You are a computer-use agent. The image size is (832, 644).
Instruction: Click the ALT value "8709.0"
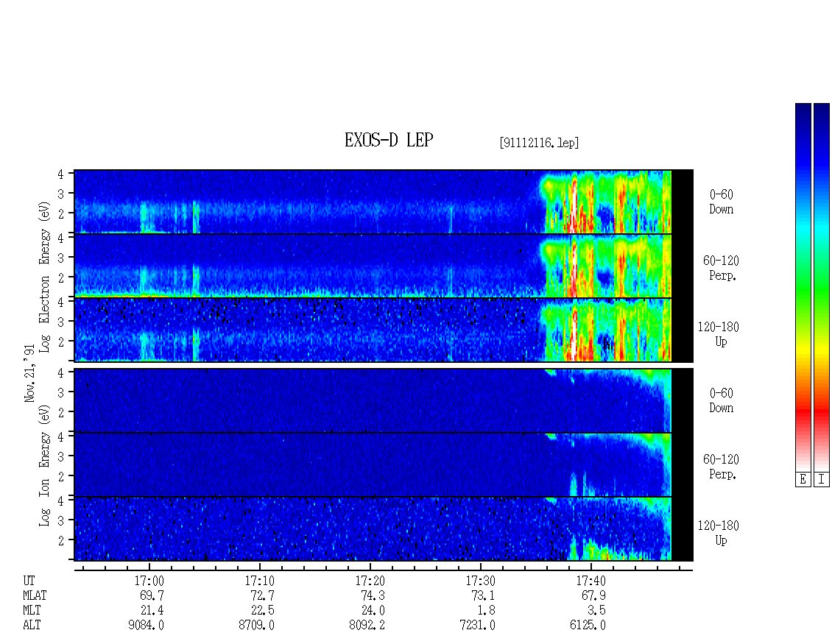click(256, 626)
